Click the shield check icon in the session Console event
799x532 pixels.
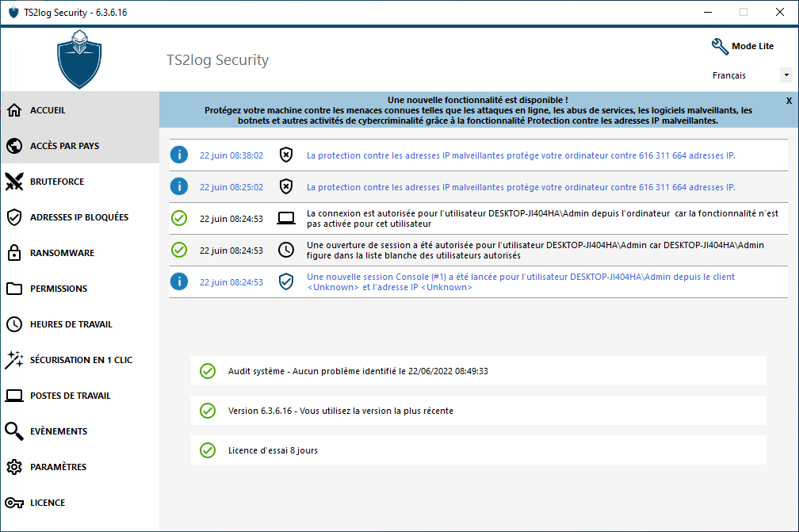tap(286, 281)
